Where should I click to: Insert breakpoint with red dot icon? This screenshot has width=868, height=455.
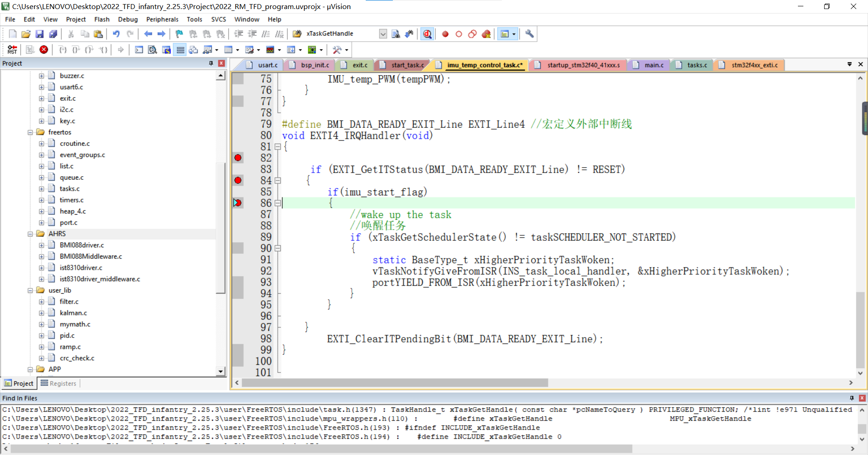pos(445,34)
